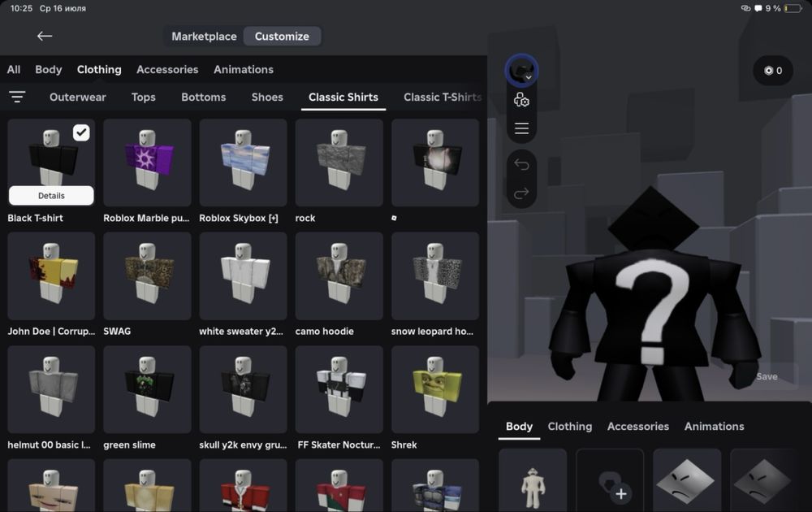Open the Bottoms subcategory
This screenshot has height=512, width=812.
pyautogui.click(x=204, y=97)
